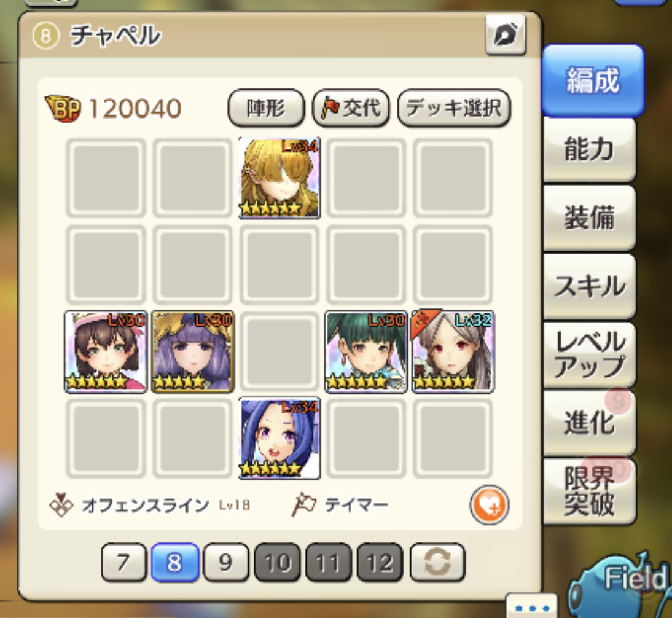Select deck number 7

pyautogui.click(x=123, y=562)
